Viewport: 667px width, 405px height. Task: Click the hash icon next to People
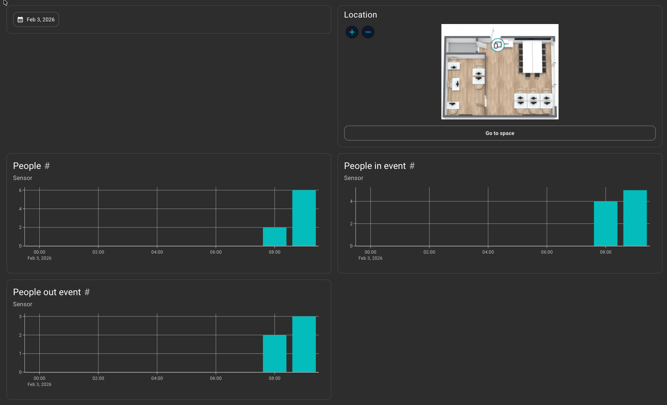pos(47,166)
